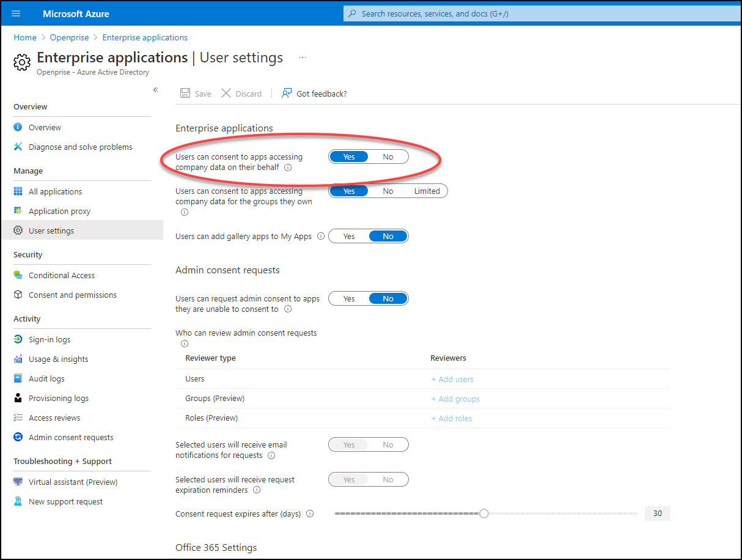Click the Virtual assistant icon
This screenshot has width=742, height=560.
18,482
